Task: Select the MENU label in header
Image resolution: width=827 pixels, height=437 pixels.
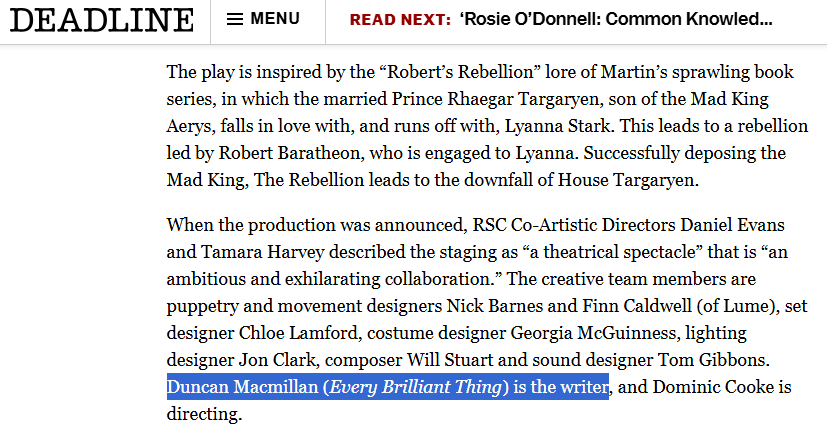Action: 275,19
